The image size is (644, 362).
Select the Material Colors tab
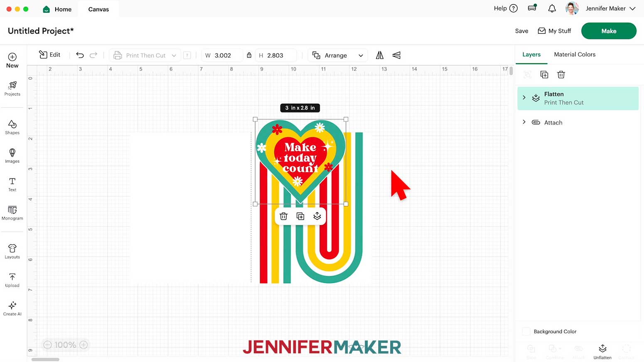coord(575,54)
